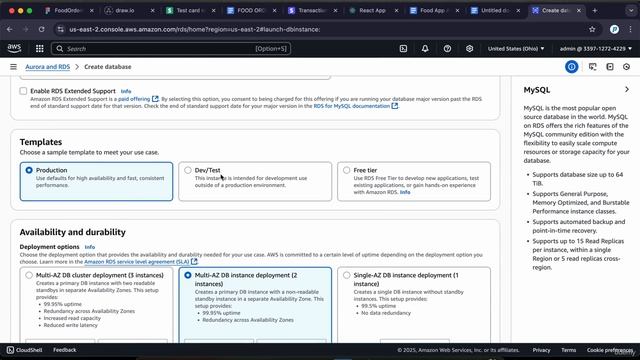Open the AWS home logo
This screenshot has height=360, width=640.
[14, 48]
